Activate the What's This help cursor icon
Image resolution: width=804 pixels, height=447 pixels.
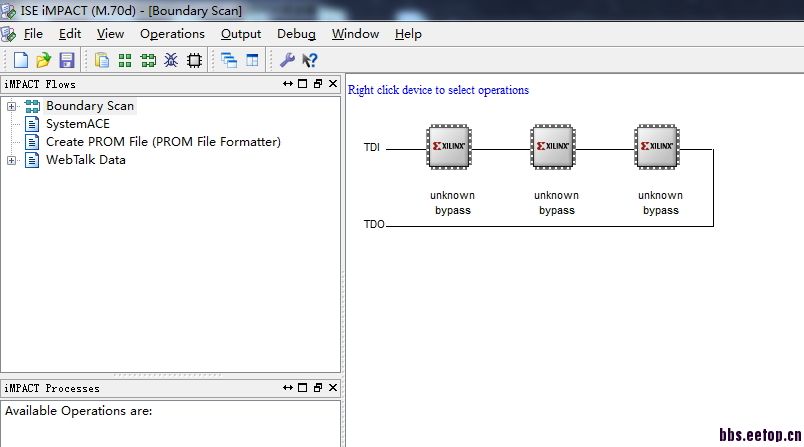click(x=310, y=60)
